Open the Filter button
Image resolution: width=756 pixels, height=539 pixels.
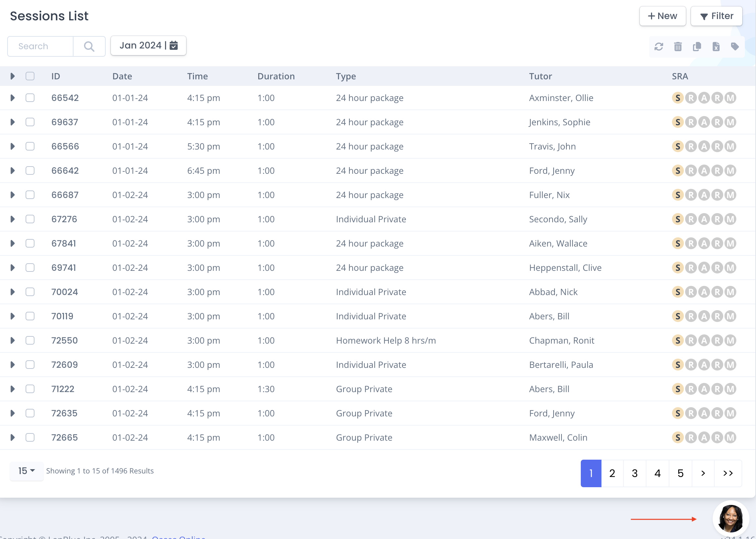pyautogui.click(x=716, y=16)
